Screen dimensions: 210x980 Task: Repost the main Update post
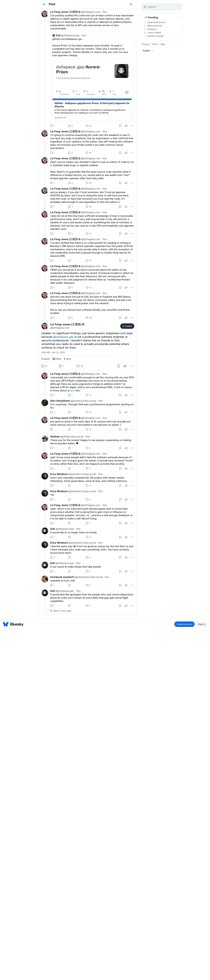tap(61, 366)
